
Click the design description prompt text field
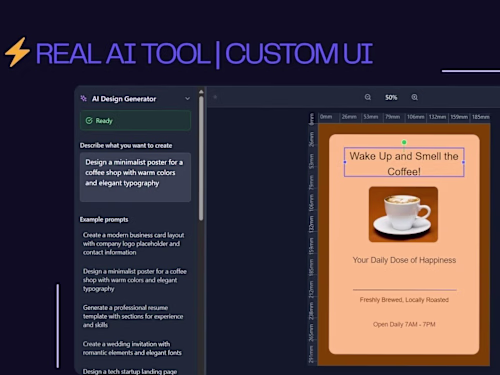135,177
